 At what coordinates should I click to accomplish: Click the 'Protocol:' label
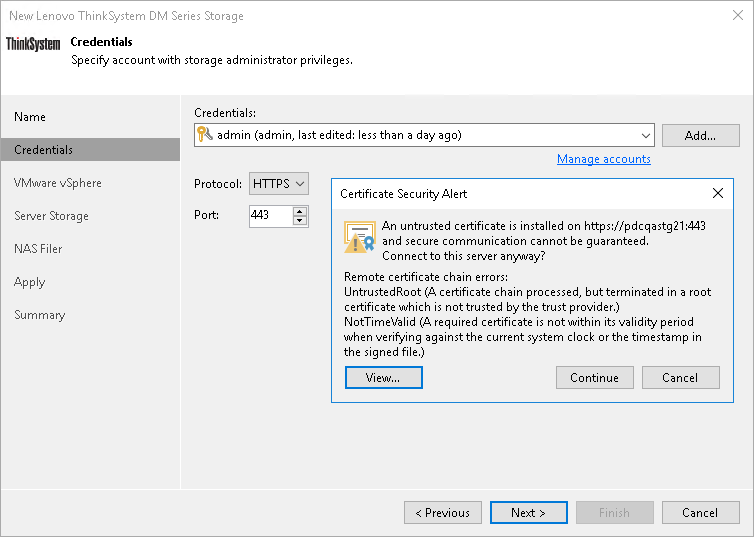coord(218,184)
